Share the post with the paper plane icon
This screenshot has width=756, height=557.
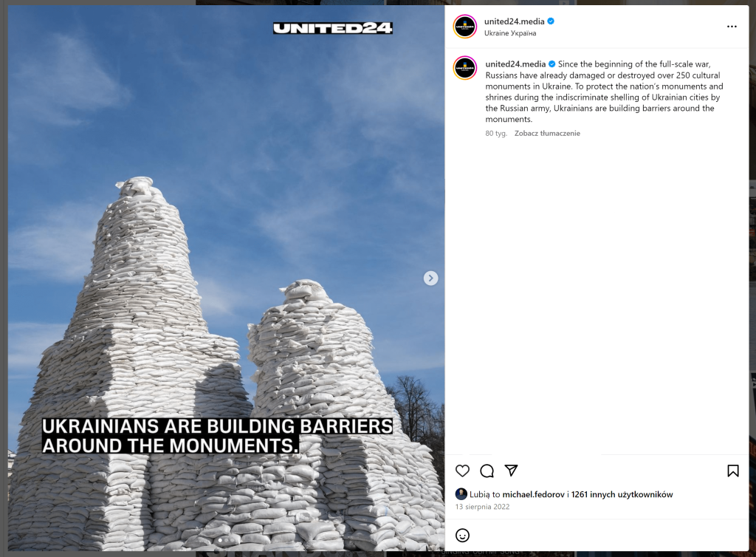point(511,470)
